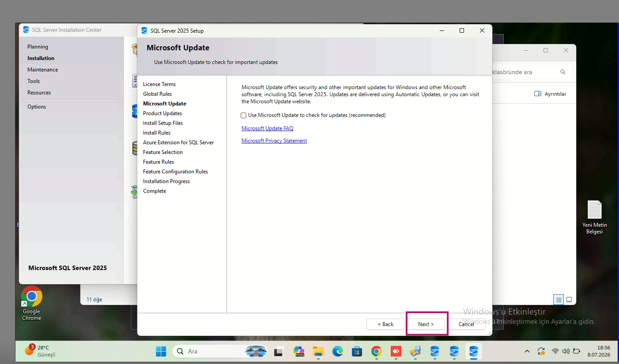Click the License Terms setup step
This screenshot has height=364, width=619.
click(x=159, y=84)
